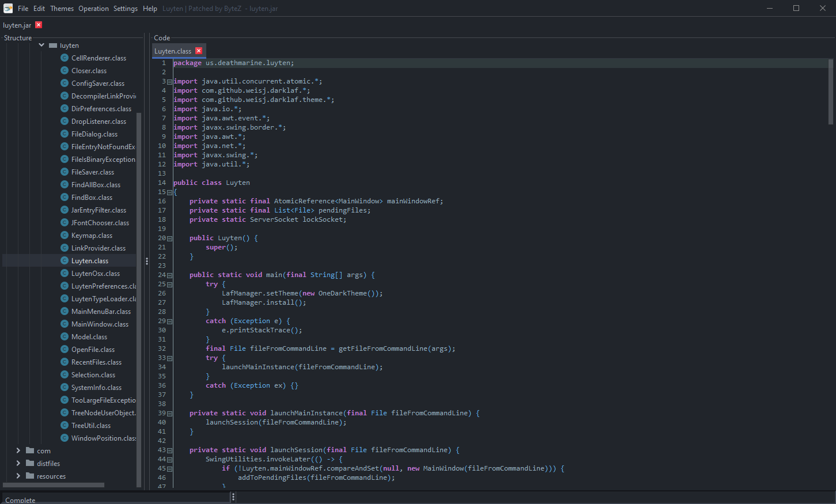The width and height of the screenshot is (836, 504).
Task: Fold the import block at line 3
Action: (169, 82)
